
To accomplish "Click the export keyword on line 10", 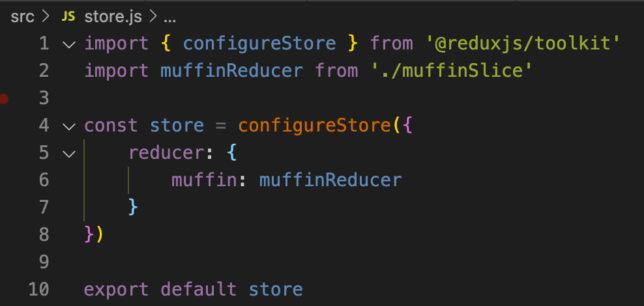I will click(116, 290).
